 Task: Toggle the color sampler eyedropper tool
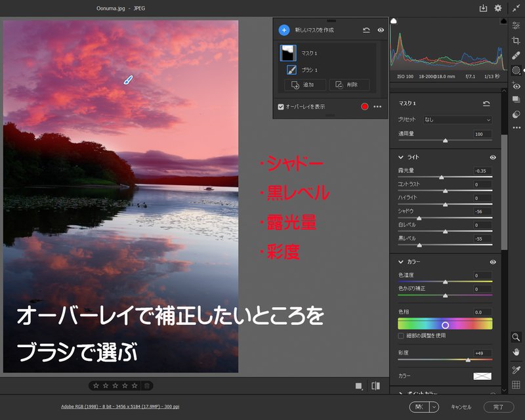click(516, 369)
